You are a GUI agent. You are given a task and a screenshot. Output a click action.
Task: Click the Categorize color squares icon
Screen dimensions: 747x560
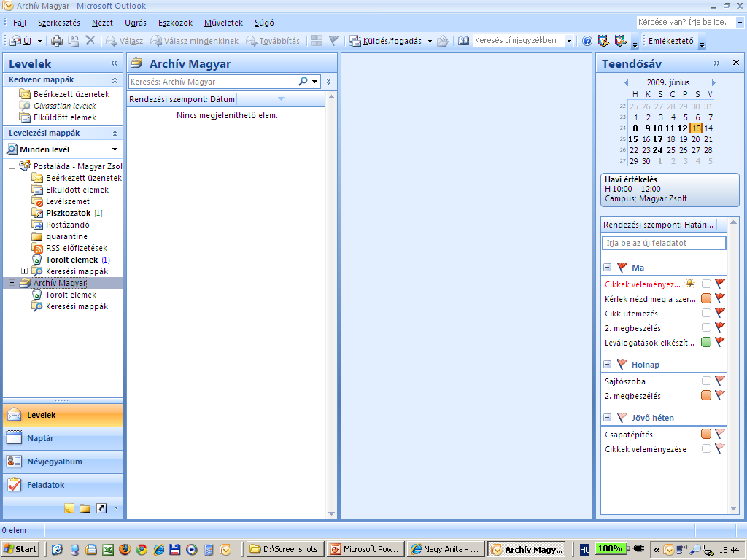(x=317, y=41)
